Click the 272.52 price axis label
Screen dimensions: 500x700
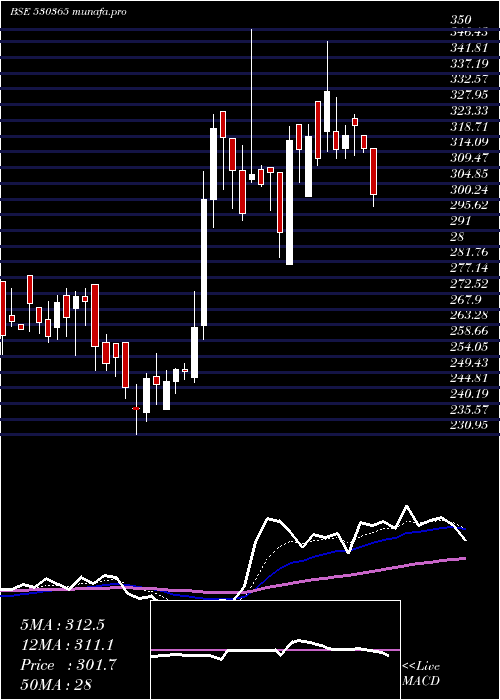pos(468,284)
